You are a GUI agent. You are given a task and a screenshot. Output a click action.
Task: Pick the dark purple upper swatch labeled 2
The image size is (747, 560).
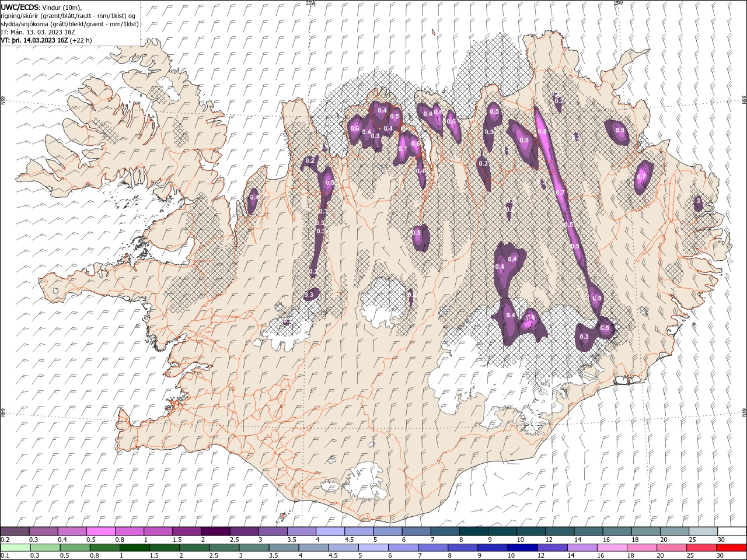(215, 531)
